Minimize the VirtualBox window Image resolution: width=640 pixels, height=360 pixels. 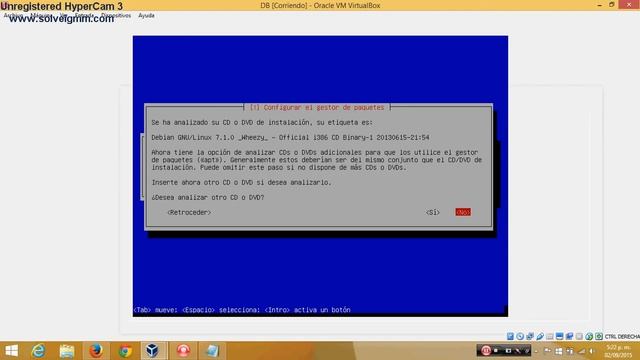pyautogui.click(x=600, y=5)
